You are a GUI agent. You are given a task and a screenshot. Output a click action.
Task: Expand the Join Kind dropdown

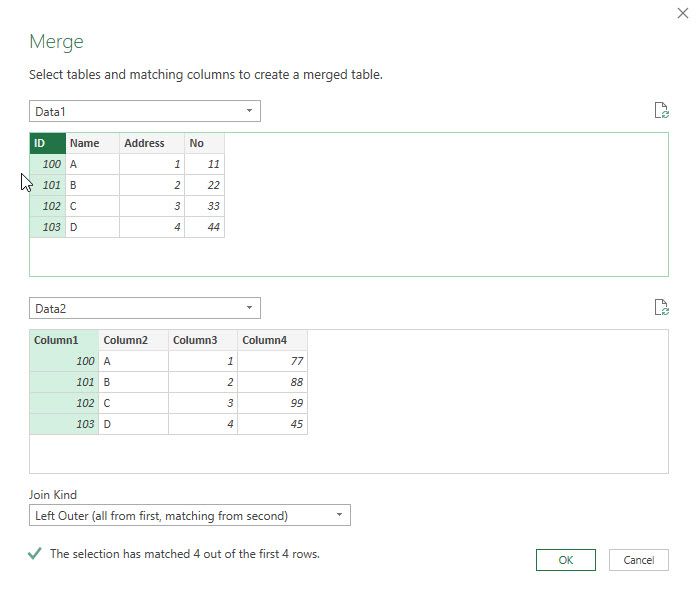pos(190,515)
